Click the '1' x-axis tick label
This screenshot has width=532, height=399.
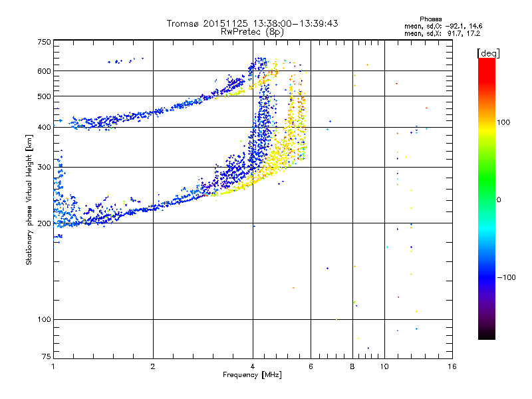pyautogui.click(x=54, y=366)
